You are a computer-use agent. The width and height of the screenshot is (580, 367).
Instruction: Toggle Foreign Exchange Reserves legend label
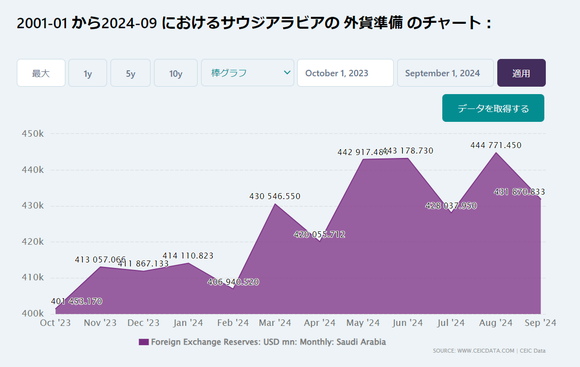point(268,342)
